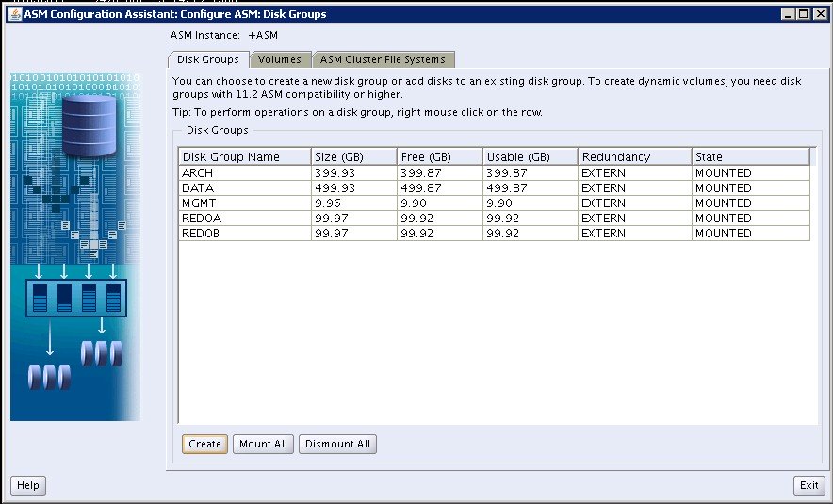Click EXTERN redundancy in MGMT row
Image resolution: width=833 pixels, height=504 pixels.
[603, 203]
